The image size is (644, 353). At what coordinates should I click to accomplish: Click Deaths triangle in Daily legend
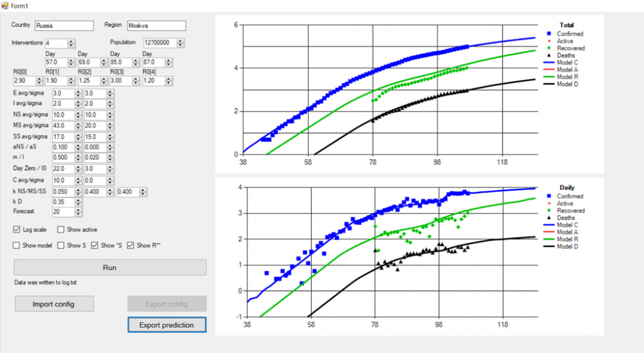(x=549, y=218)
